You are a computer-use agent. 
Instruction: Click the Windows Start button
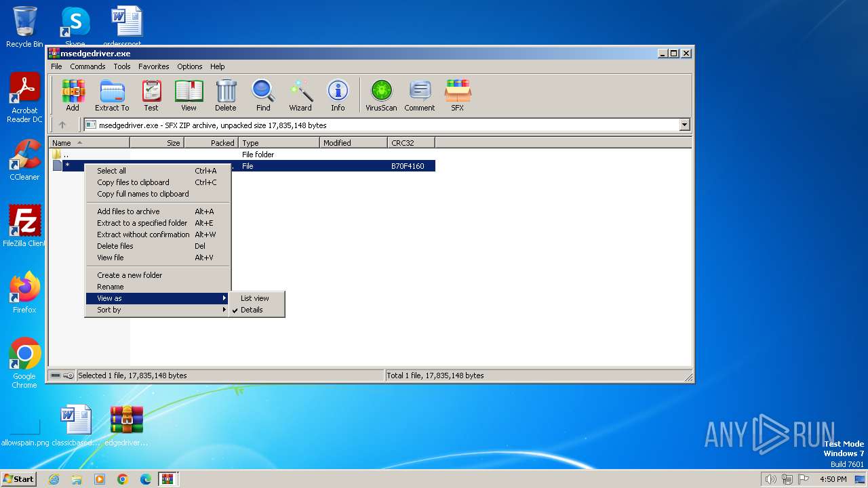19,479
